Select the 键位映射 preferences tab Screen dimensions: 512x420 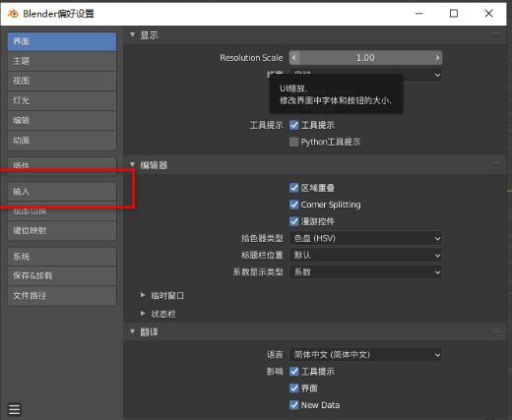(62, 231)
